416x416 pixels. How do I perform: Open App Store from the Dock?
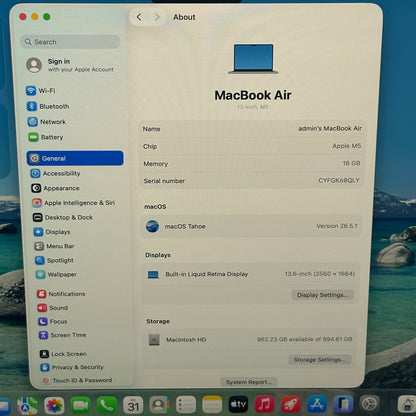pos(317,404)
